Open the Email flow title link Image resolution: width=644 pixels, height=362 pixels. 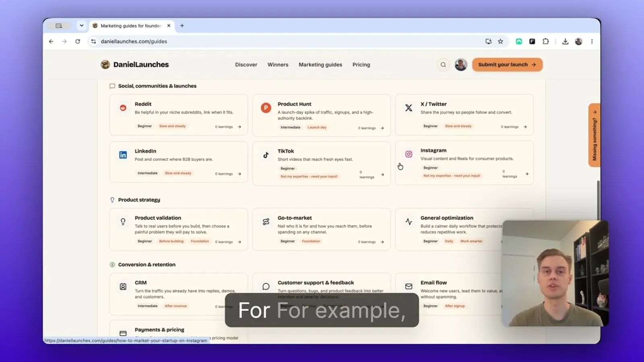click(433, 283)
